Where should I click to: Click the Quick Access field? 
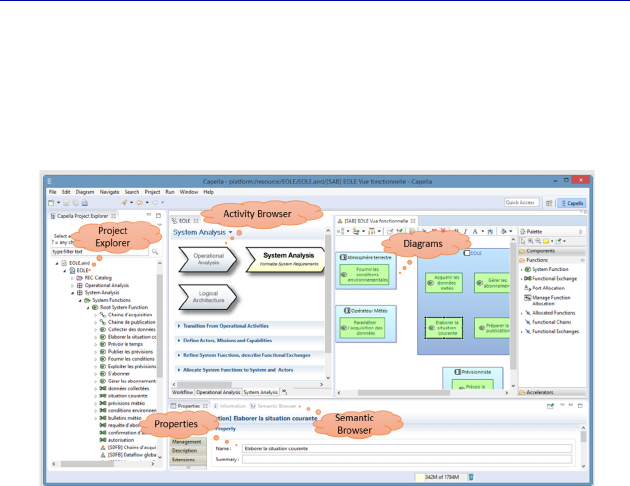click(x=521, y=202)
